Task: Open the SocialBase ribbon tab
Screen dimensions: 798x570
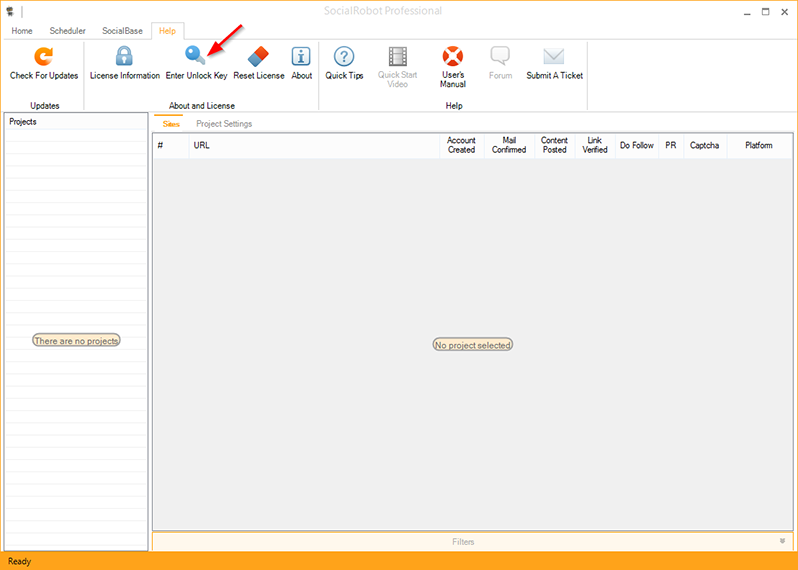Action: coord(122,31)
